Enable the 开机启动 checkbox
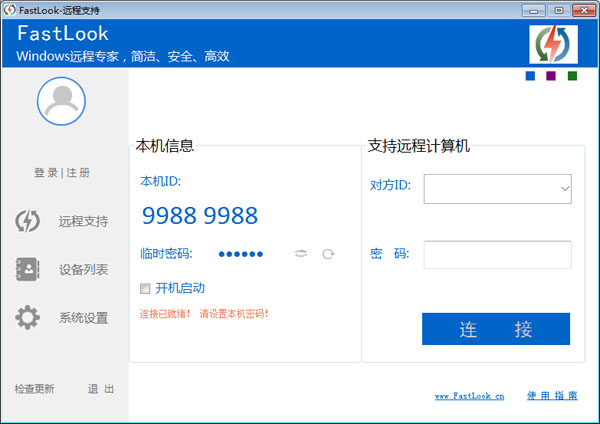Viewport: 600px width, 424px height. pyautogui.click(x=145, y=289)
